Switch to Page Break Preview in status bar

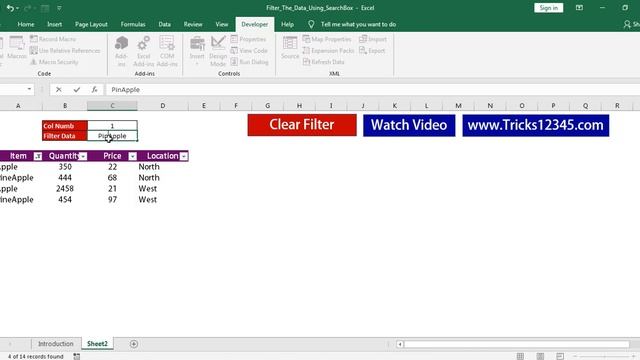coord(560,356)
